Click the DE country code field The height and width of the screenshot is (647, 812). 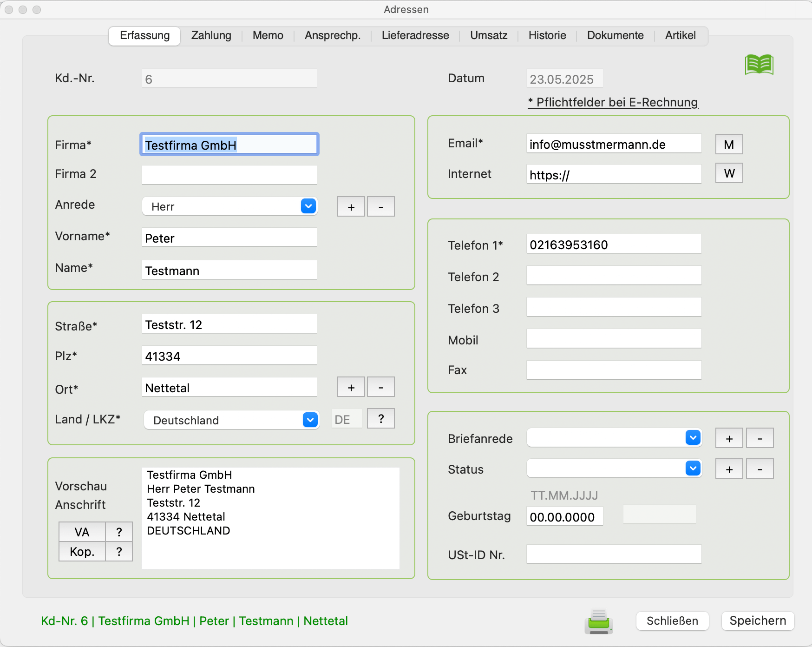[x=347, y=419]
